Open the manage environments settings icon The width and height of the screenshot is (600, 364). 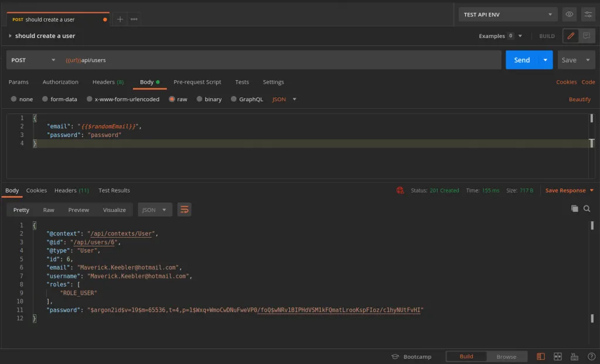(x=588, y=15)
